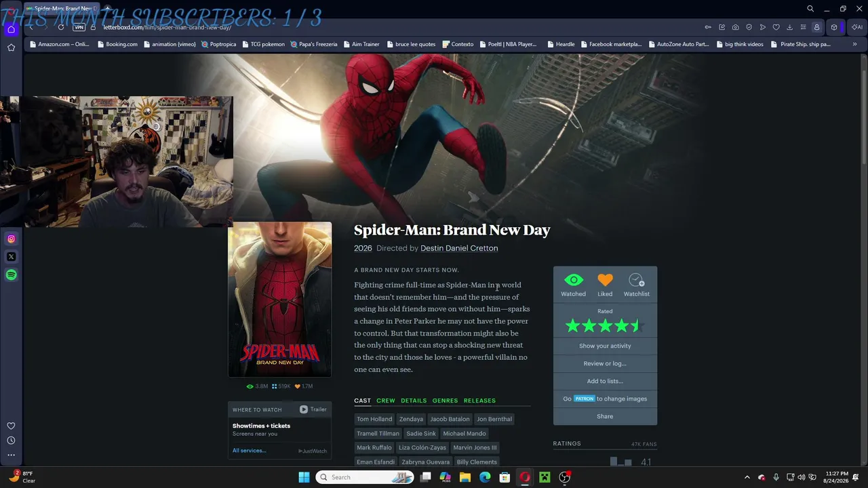The image size is (868, 488).
Task: Open sidebar three-dot more options
Action: 11,455
